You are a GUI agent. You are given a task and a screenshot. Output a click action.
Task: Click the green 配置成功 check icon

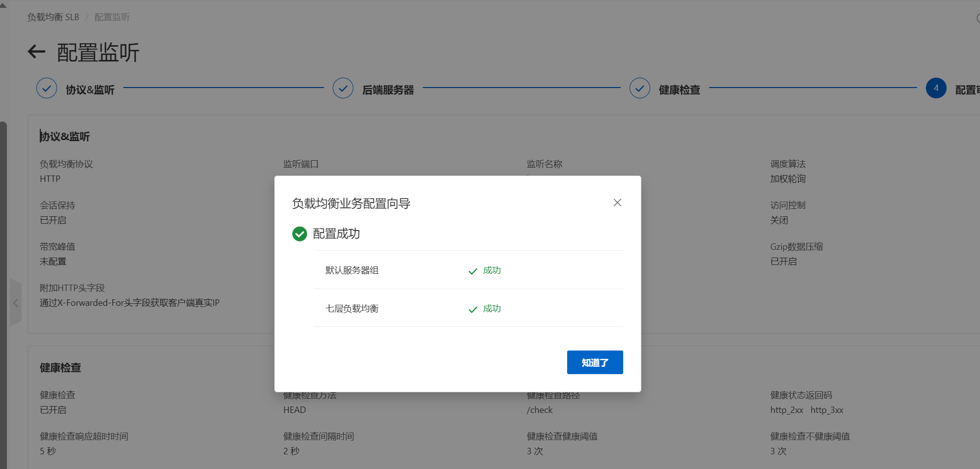click(300, 234)
